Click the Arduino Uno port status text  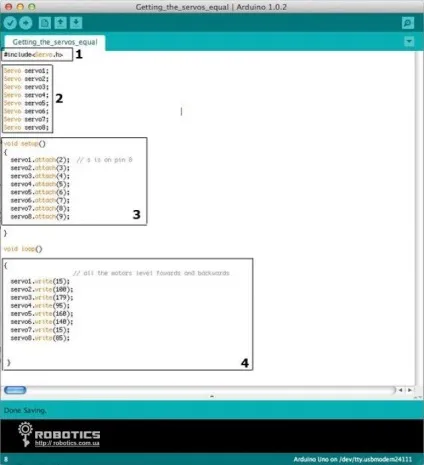353,459
